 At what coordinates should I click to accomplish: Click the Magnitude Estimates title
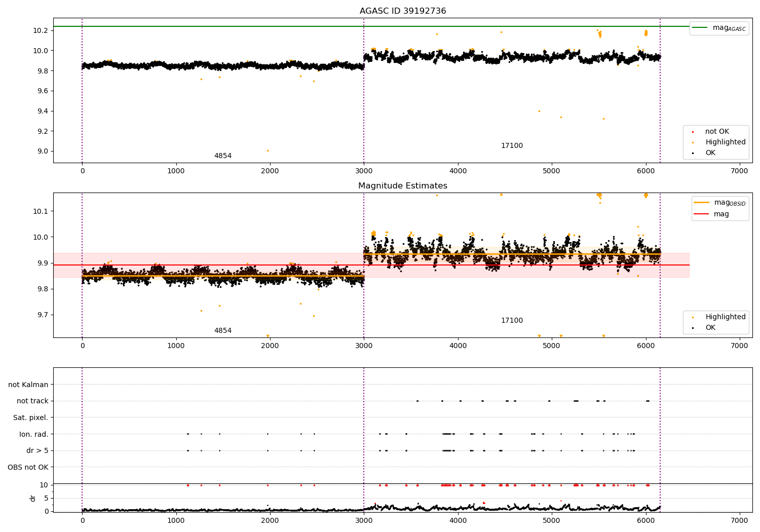tap(403, 186)
